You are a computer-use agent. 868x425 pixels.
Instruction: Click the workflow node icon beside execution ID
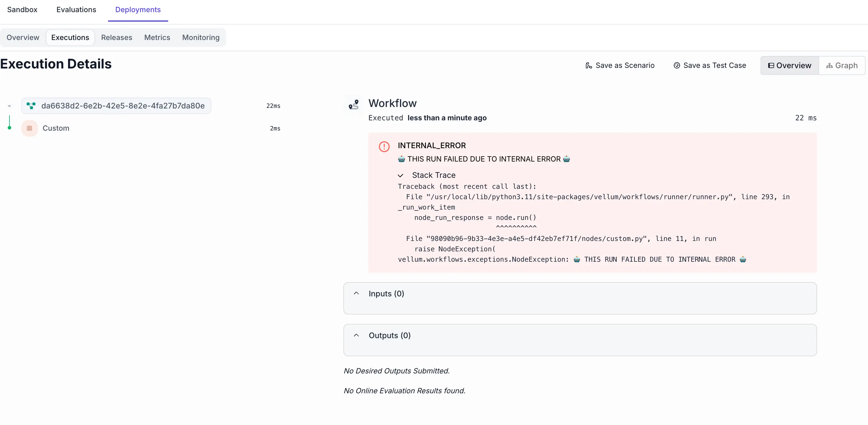(31, 106)
